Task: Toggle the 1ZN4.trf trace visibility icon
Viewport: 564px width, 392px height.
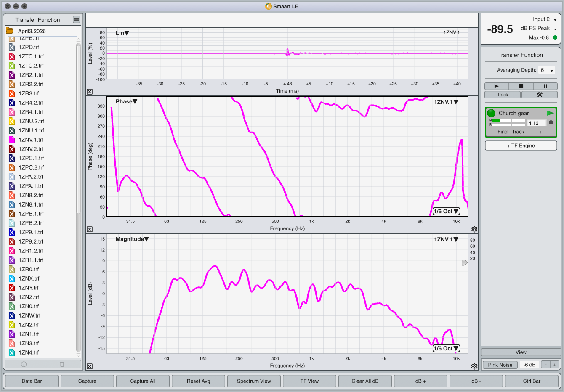Action: coord(12,352)
